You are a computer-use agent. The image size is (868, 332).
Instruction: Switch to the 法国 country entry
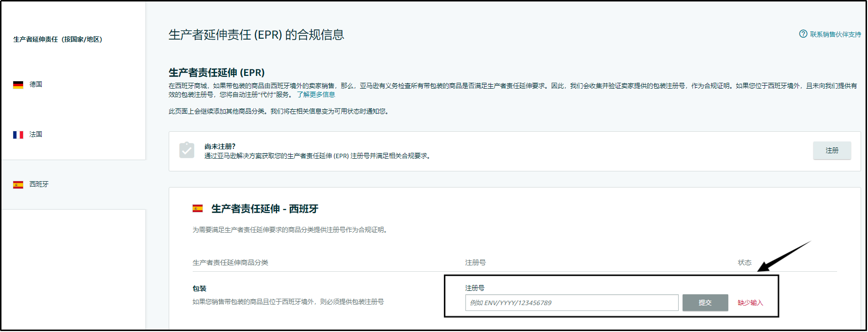[x=36, y=134]
